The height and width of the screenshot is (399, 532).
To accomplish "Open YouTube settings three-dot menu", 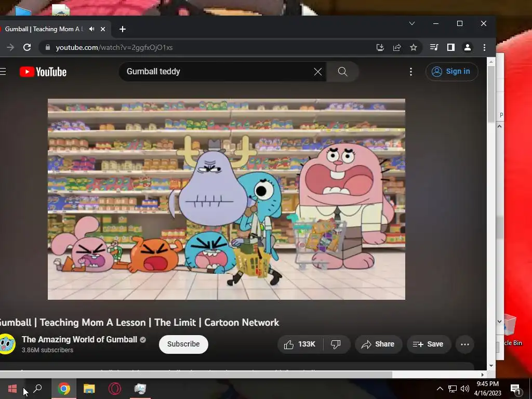I will point(411,72).
